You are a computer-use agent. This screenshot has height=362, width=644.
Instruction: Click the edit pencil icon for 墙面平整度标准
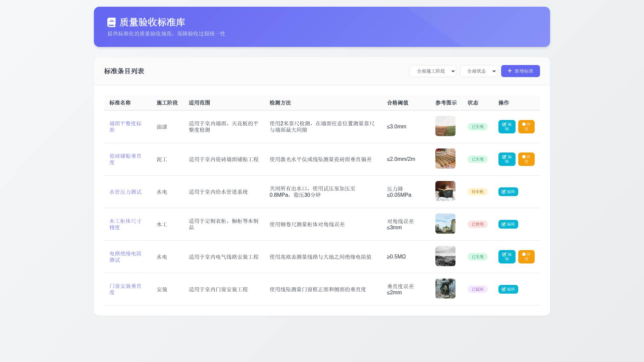[504, 124]
